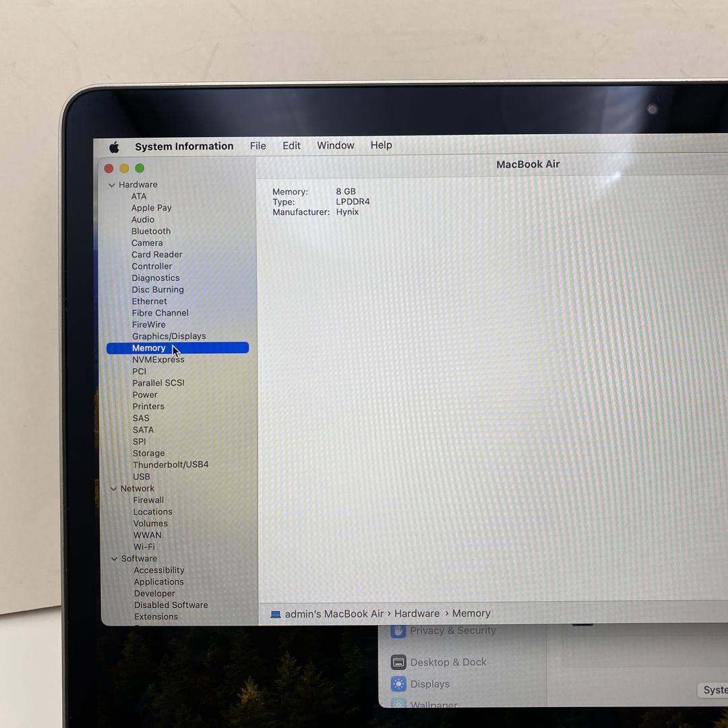The height and width of the screenshot is (728, 728).
Task: Select Wi-Fi under Network
Action: pos(144,547)
